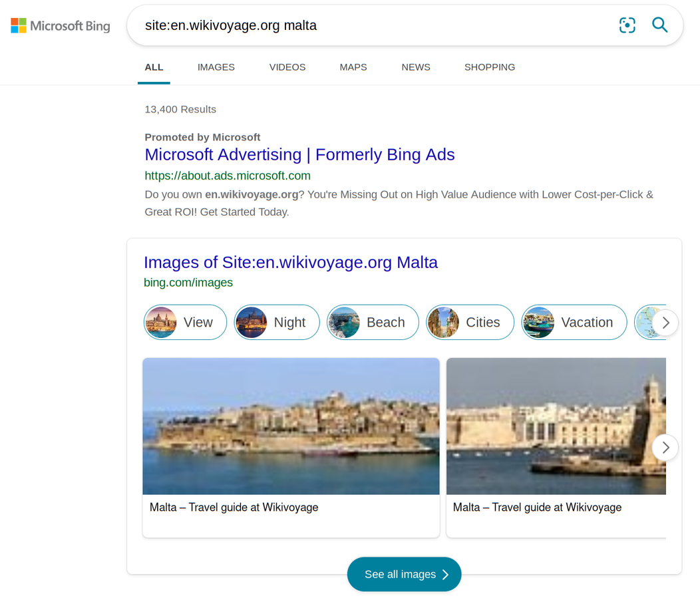Choose the Vacation image filter chip
Image resolution: width=700 pixels, height=604 pixels.
[574, 323]
